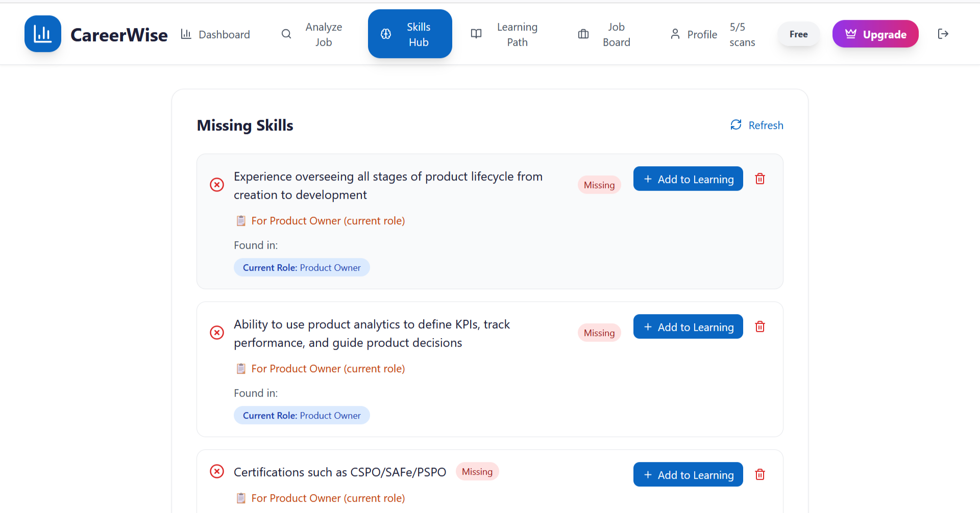Open the Dashboard page
This screenshot has height=513, width=980.
point(215,34)
